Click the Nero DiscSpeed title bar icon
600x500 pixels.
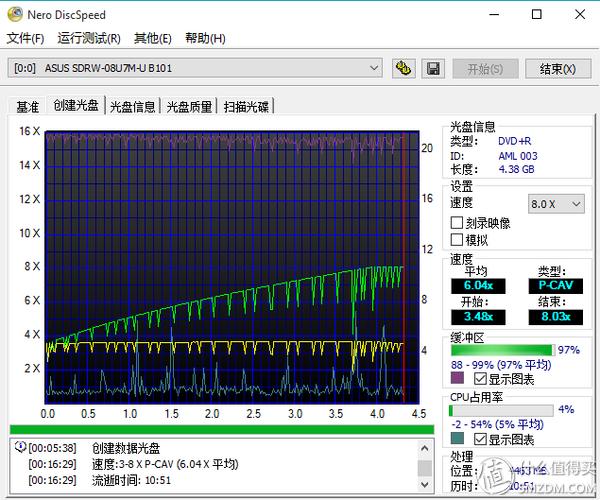(14, 15)
